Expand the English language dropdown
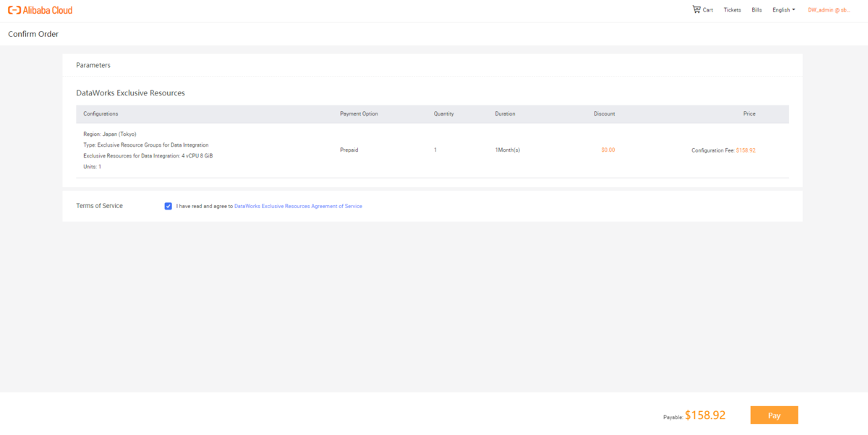 coord(783,10)
